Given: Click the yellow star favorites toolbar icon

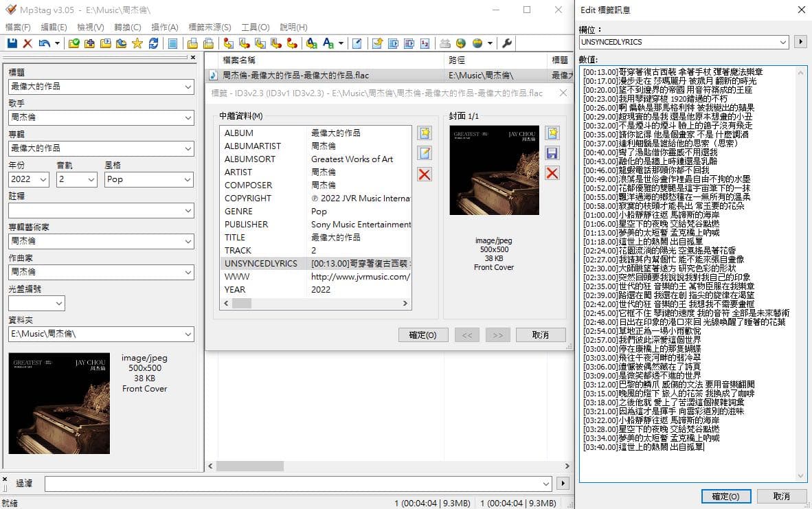Looking at the screenshot, I should (137, 43).
